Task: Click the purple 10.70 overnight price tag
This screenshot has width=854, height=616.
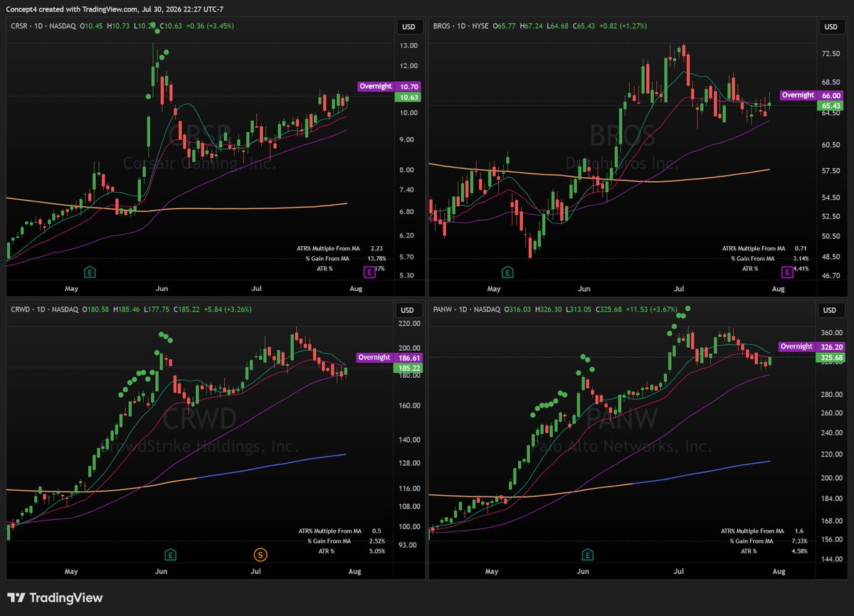Action: tap(408, 87)
